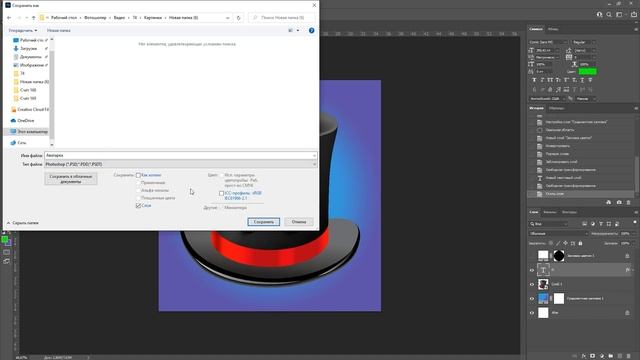Toggle the layer filter on/off switch
This screenshot has width=640, height=360.
635,222
